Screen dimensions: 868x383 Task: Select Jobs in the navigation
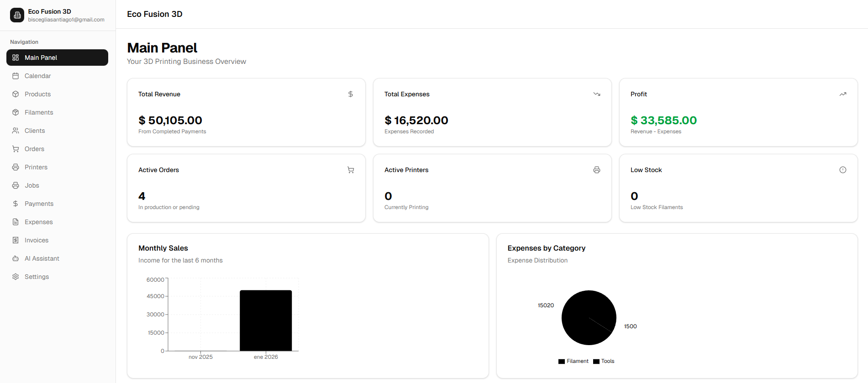click(x=57, y=185)
